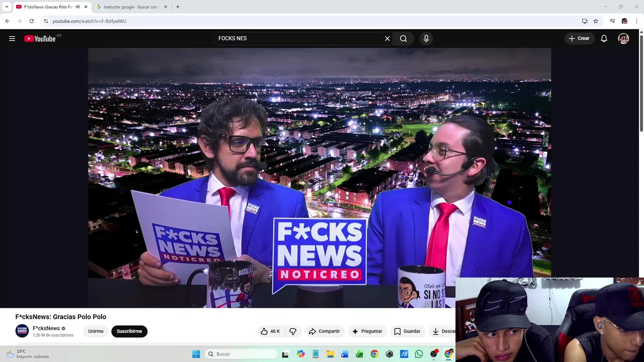Screen dimensions: 644x362
Task: Mute the tab via its speaker icon
Action: click(77, 7)
